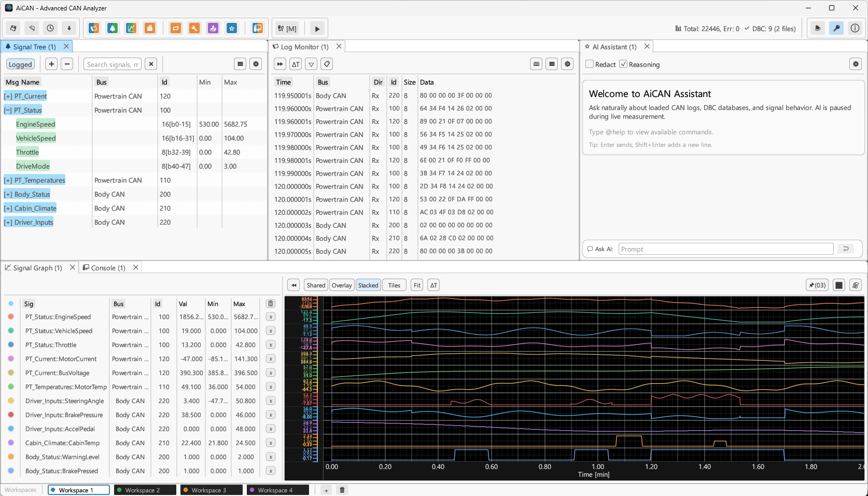Click the orange loop arrows toolbar icon
This screenshot has height=496, width=868.
point(176,28)
